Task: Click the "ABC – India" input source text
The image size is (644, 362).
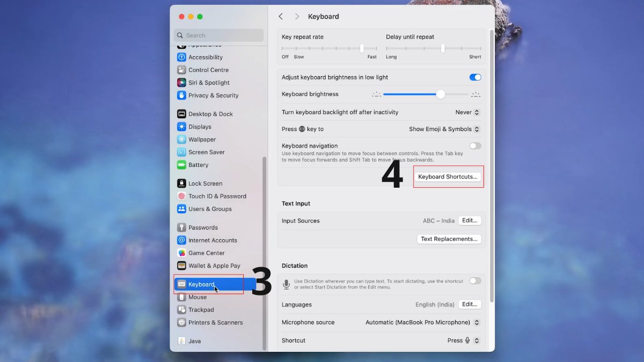Action: (438, 221)
